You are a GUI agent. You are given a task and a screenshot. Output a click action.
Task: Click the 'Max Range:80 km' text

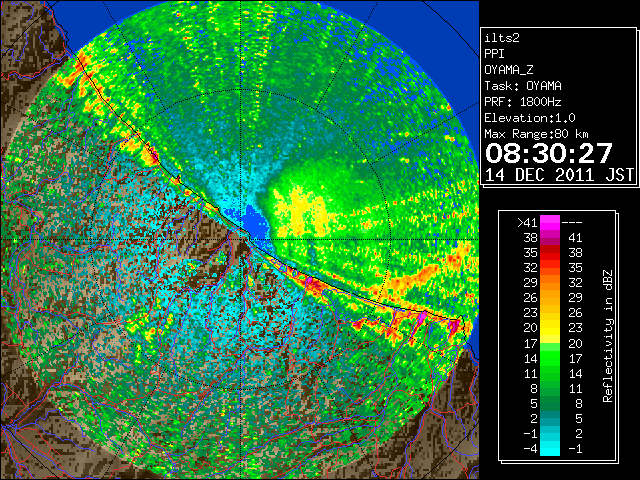pyautogui.click(x=537, y=134)
